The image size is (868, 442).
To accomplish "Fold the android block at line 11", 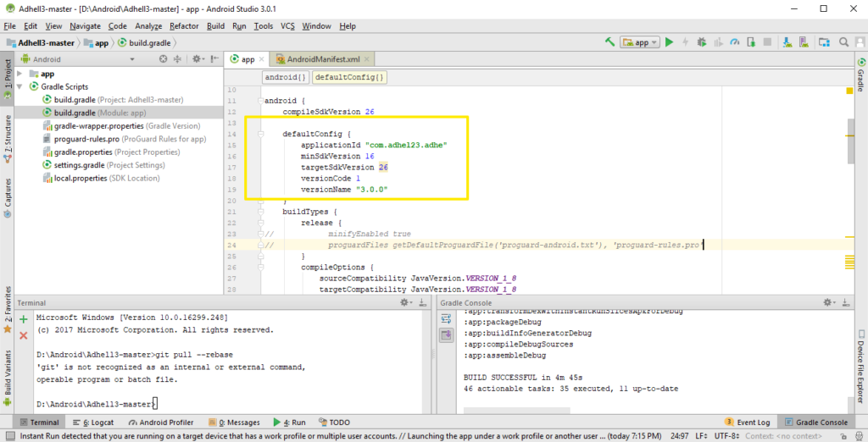I will pos(260,101).
